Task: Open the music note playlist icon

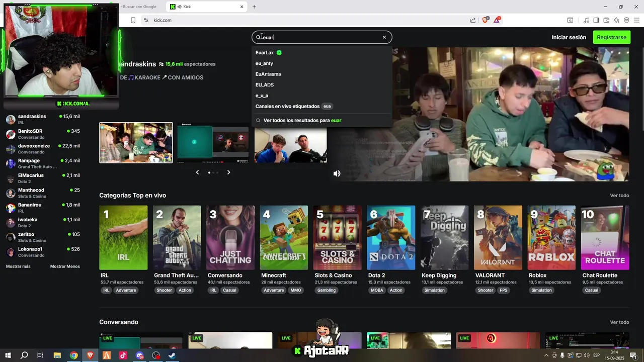Action: pyautogui.click(x=586, y=20)
